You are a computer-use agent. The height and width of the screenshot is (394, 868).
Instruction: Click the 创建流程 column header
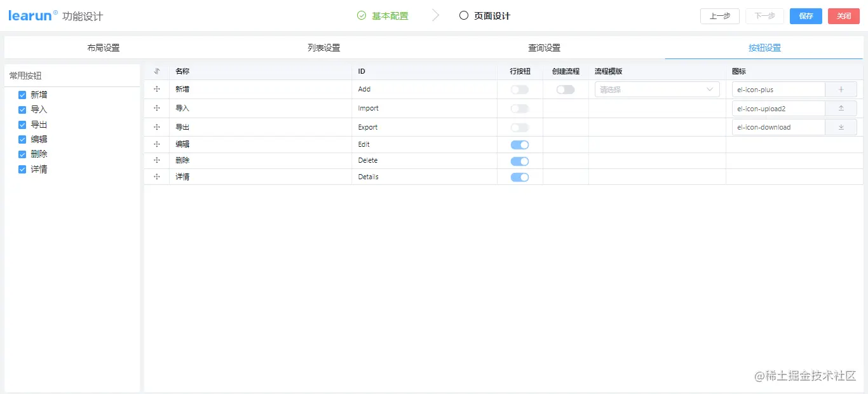(566, 71)
